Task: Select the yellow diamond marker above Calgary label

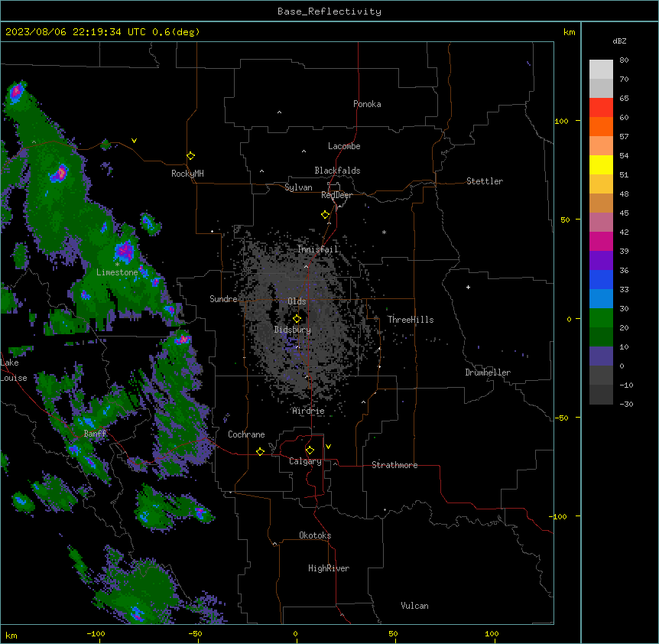Action: (310, 450)
